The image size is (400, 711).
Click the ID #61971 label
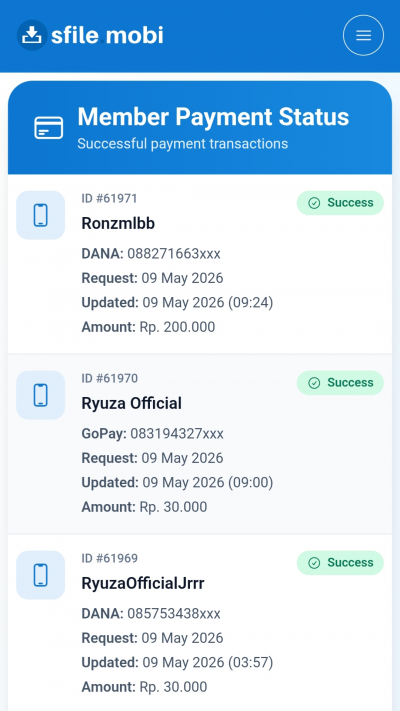(x=109, y=199)
